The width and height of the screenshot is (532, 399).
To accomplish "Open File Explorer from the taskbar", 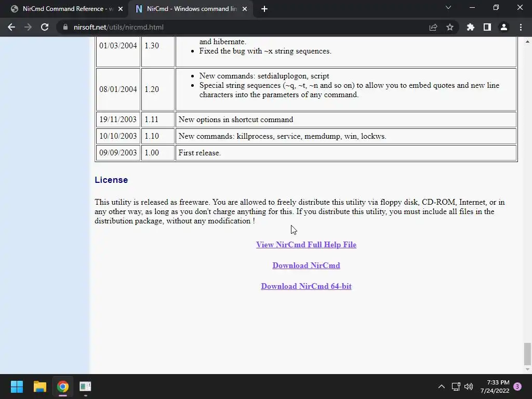I will [39, 387].
